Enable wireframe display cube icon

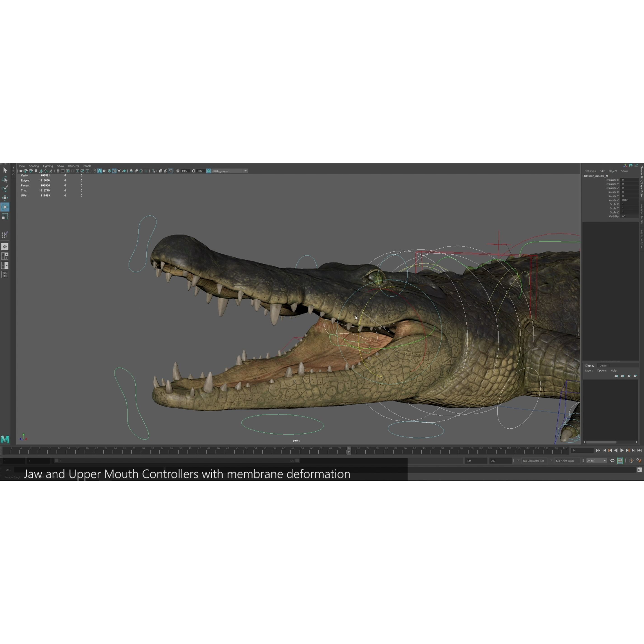[x=95, y=171]
